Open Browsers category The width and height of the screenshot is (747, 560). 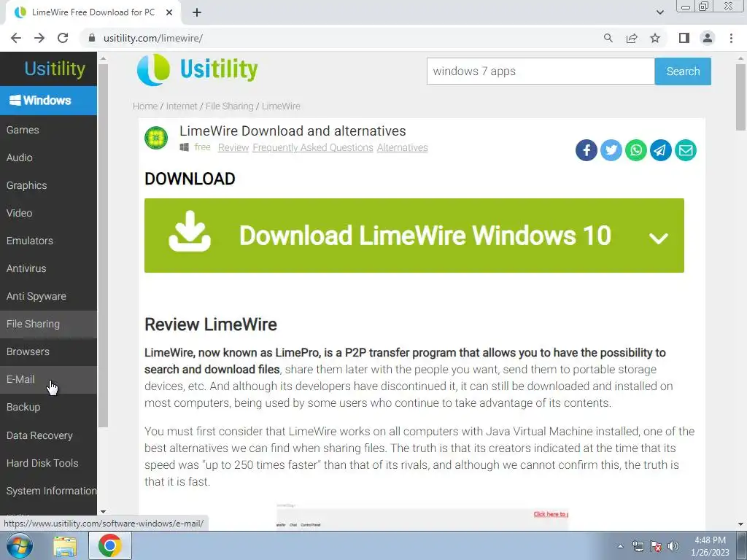click(48, 351)
